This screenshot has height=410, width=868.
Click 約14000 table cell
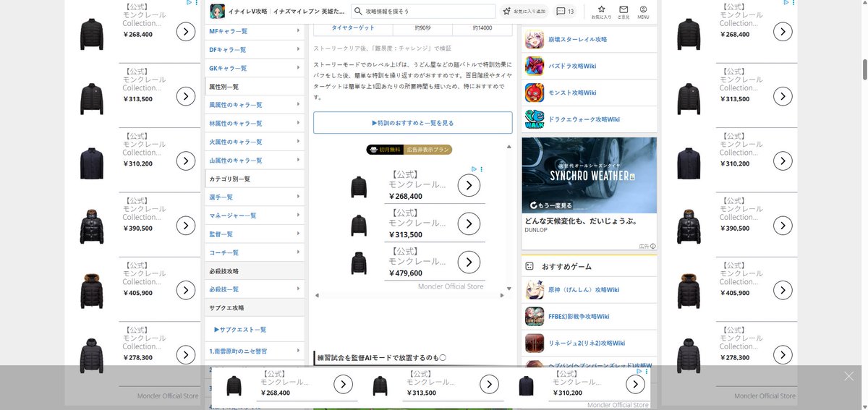click(x=482, y=27)
